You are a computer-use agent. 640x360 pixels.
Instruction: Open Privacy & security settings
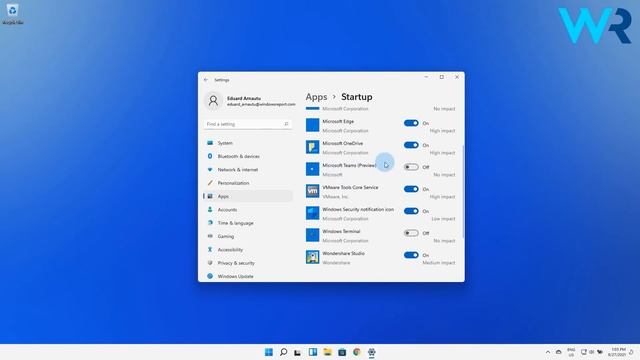(x=248, y=263)
